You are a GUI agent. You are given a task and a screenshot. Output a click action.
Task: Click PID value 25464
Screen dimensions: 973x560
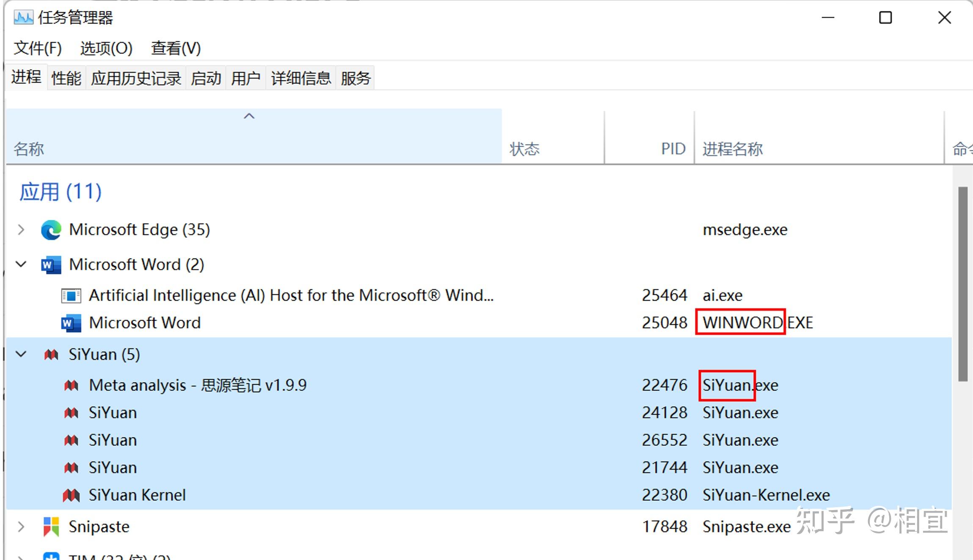[x=664, y=295]
